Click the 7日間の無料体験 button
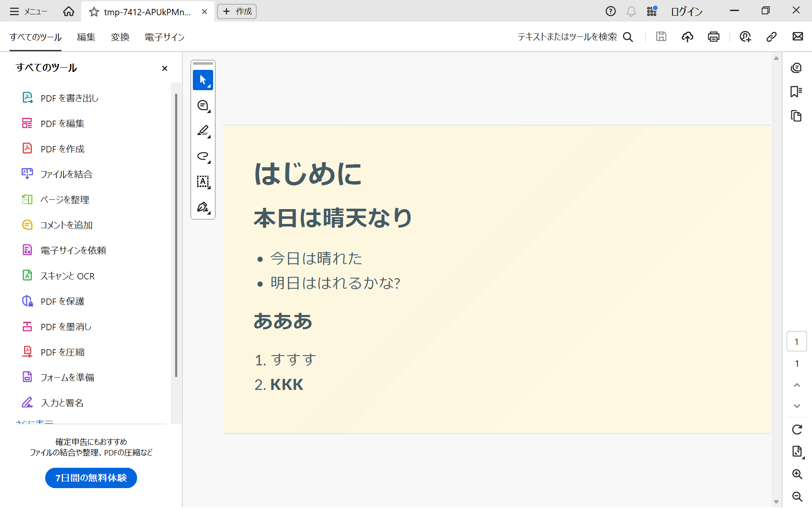Image resolution: width=812 pixels, height=508 pixels. pyautogui.click(x=91, y=478)
